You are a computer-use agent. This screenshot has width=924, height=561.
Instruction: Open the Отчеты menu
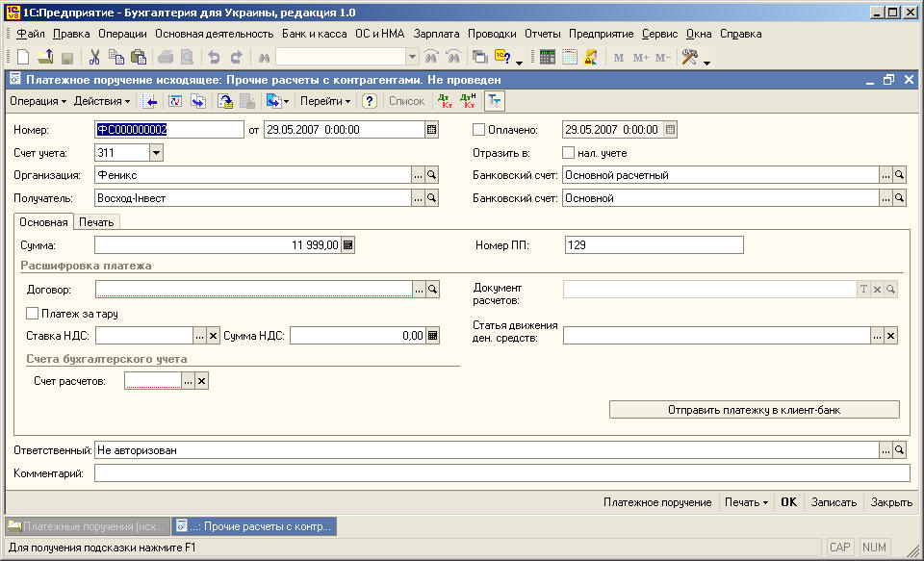click(543, 34)
